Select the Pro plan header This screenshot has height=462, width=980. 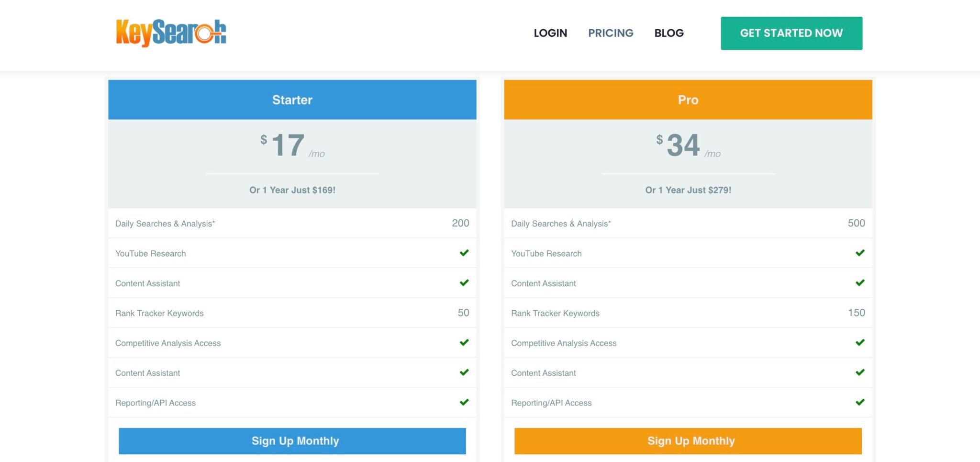click(688, 100)
